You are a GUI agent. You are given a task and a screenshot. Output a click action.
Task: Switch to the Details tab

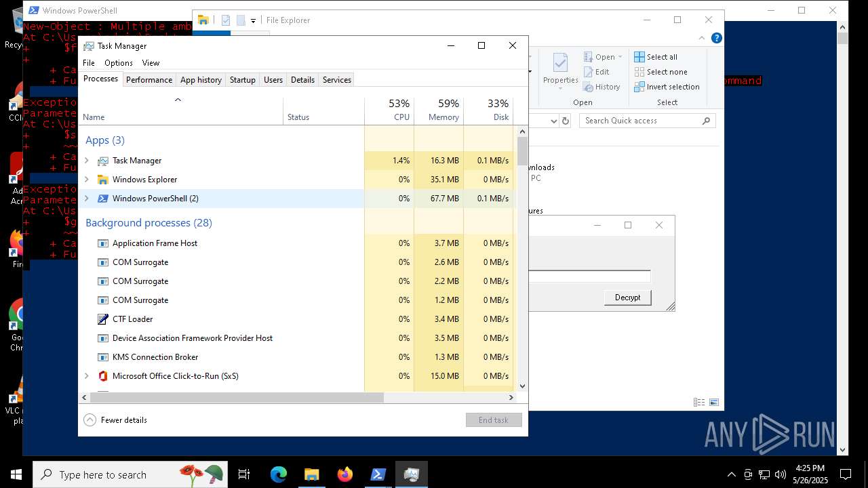302,80
